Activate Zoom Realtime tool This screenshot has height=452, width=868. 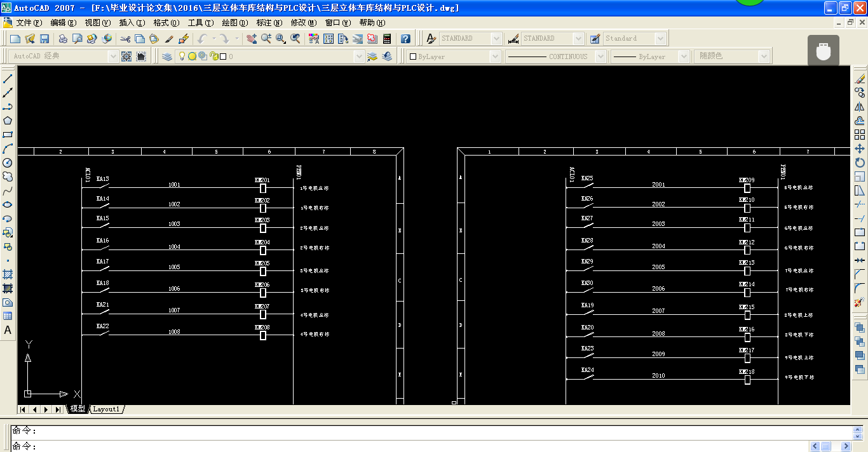(266, 39)
